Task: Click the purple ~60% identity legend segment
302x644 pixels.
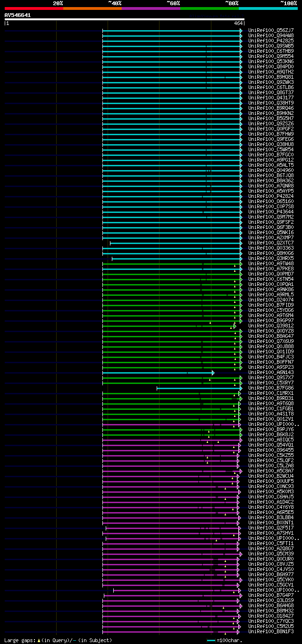Action: 151,8
